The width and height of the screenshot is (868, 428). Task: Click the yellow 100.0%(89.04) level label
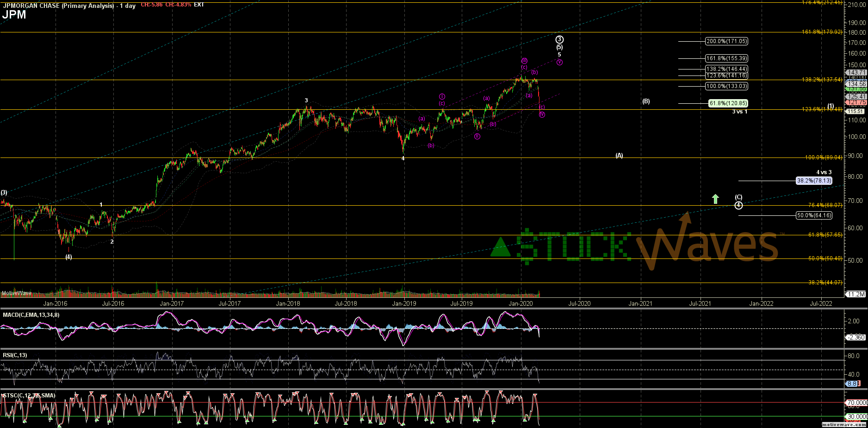[824, 157]
